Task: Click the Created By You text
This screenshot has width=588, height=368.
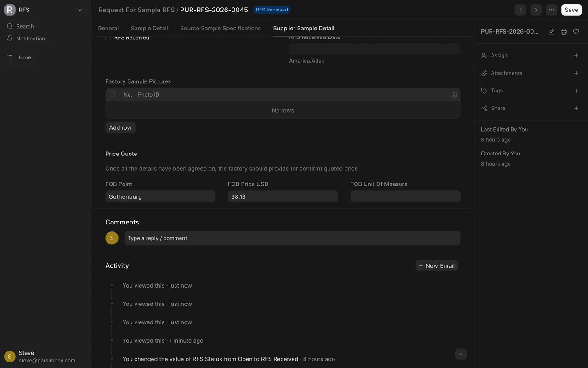Action: [500, 153]
